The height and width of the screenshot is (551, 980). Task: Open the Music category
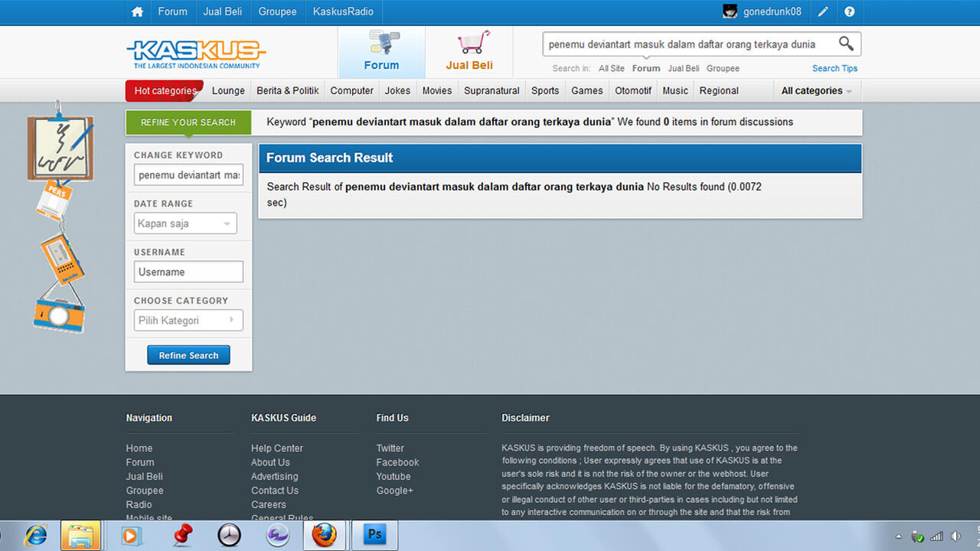click(675, 90)
